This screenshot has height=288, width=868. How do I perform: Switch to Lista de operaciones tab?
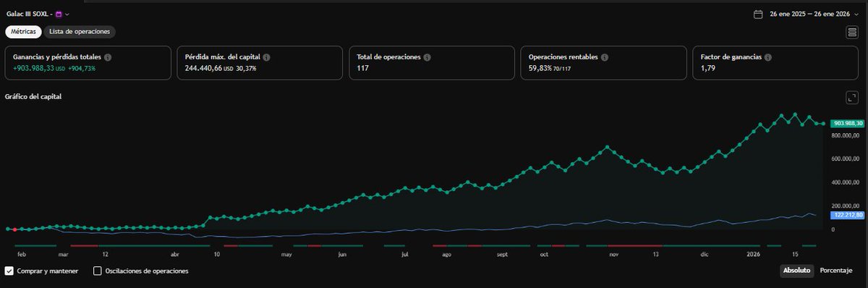coord(80,32)
